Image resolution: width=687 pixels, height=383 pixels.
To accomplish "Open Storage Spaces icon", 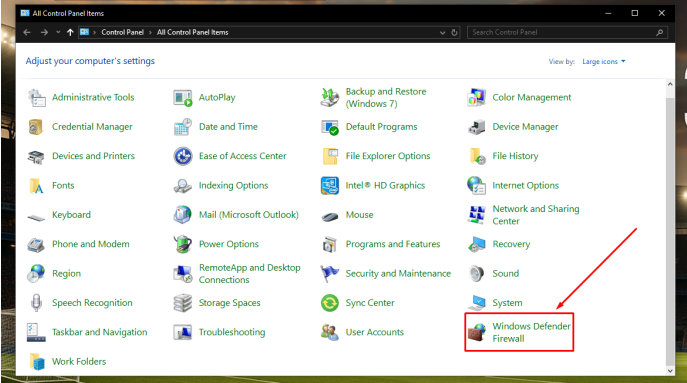I will coord(183,303).
